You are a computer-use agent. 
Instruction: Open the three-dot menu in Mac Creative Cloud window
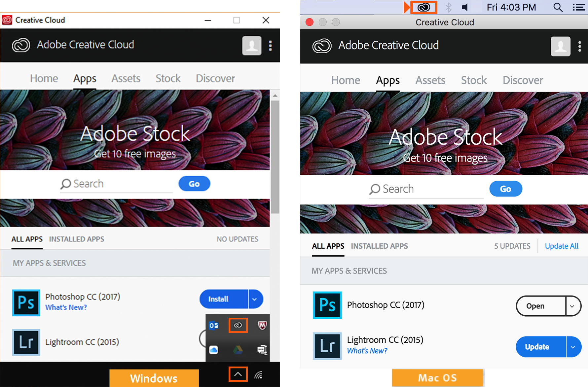[580, 47]
